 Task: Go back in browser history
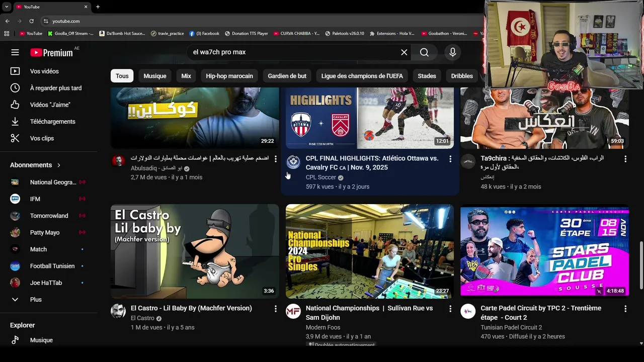click(x=7, y=21)
